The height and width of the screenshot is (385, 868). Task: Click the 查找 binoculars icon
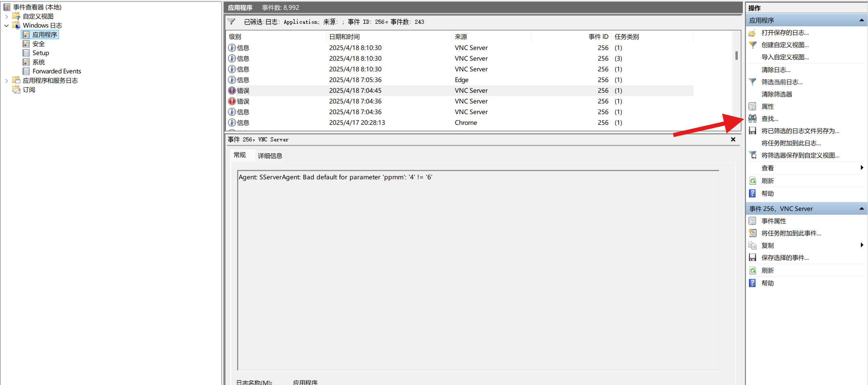752,118
